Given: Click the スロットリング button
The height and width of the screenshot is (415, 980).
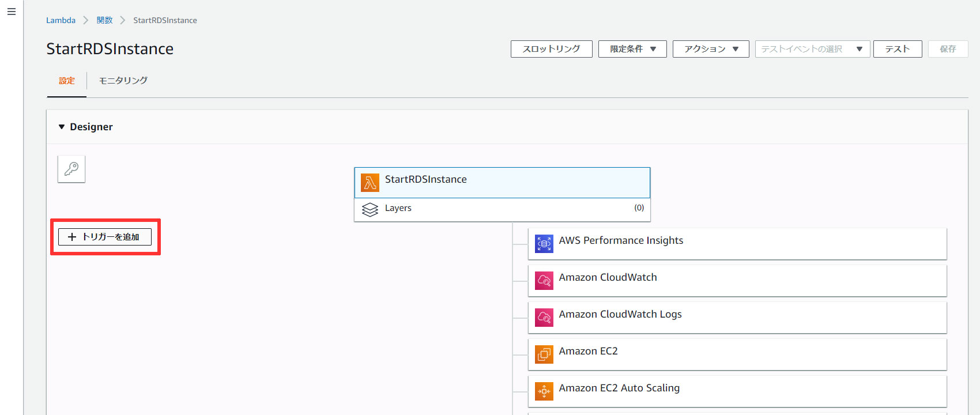Looking at the screenshot, I should 551,49.
